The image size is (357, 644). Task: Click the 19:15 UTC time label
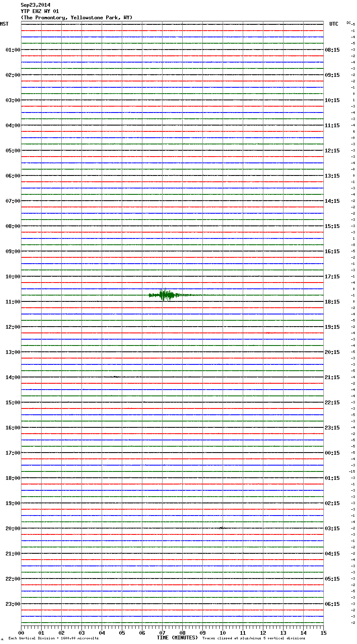coord(332,327)
